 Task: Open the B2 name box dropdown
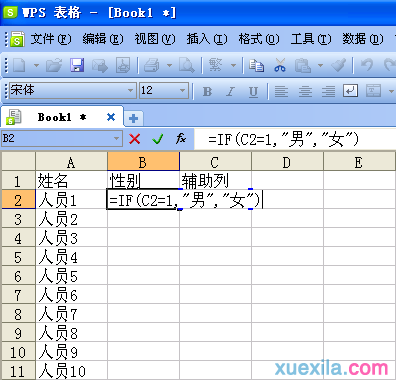116,138
